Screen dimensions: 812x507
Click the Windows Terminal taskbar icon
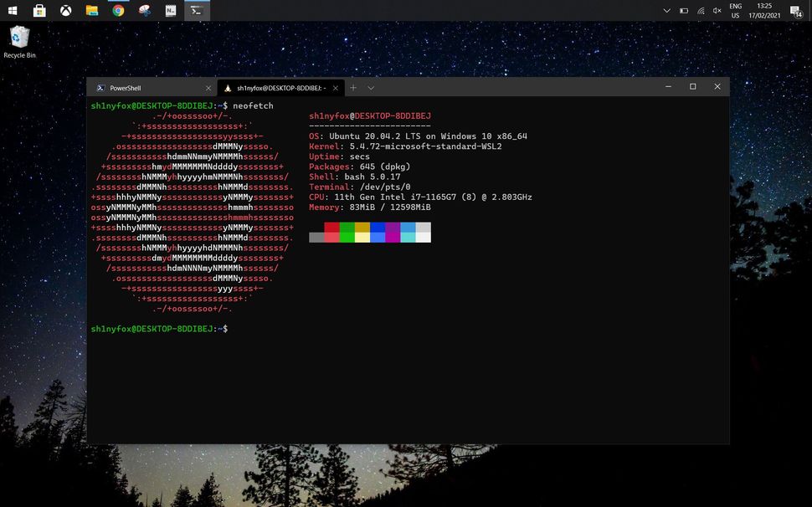[x=197, y=11]
